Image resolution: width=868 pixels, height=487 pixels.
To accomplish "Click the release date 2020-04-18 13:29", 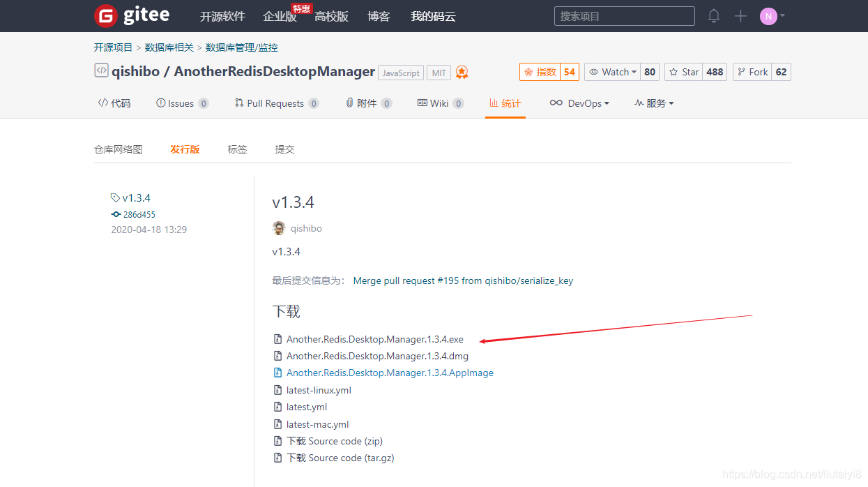I will click(x=149, y=230).
